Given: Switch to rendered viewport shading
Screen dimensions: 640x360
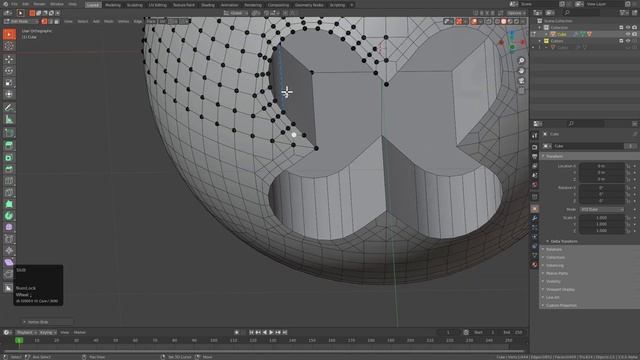Looking at the screenshot, I should point(516,21).
